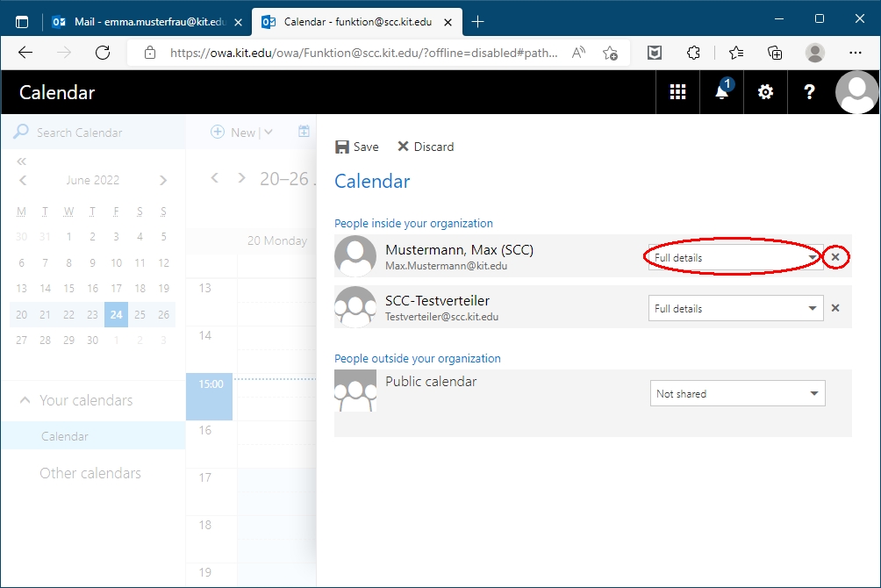Open the help question mark icon

tap(809, 92)
